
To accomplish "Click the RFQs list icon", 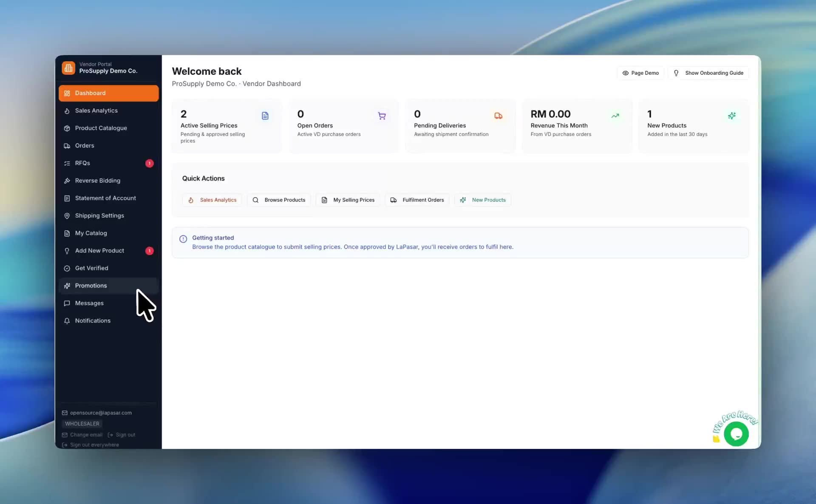I will pos(67,163).
